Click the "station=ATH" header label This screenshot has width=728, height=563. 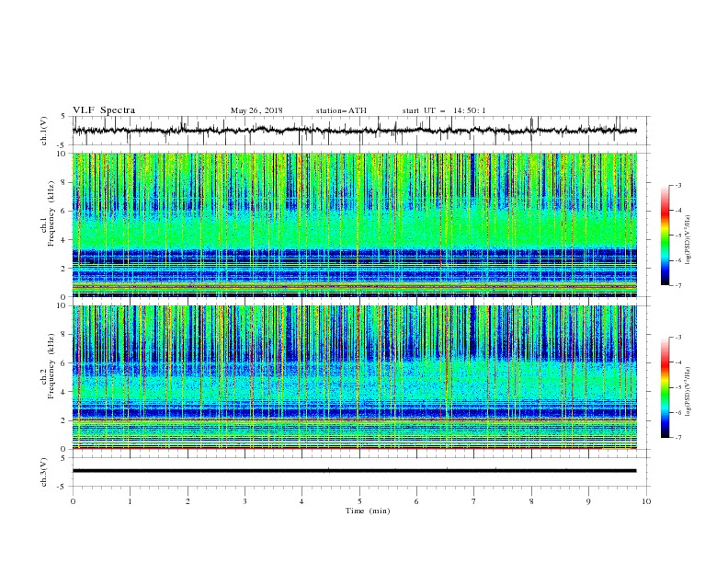pos(341,110)
